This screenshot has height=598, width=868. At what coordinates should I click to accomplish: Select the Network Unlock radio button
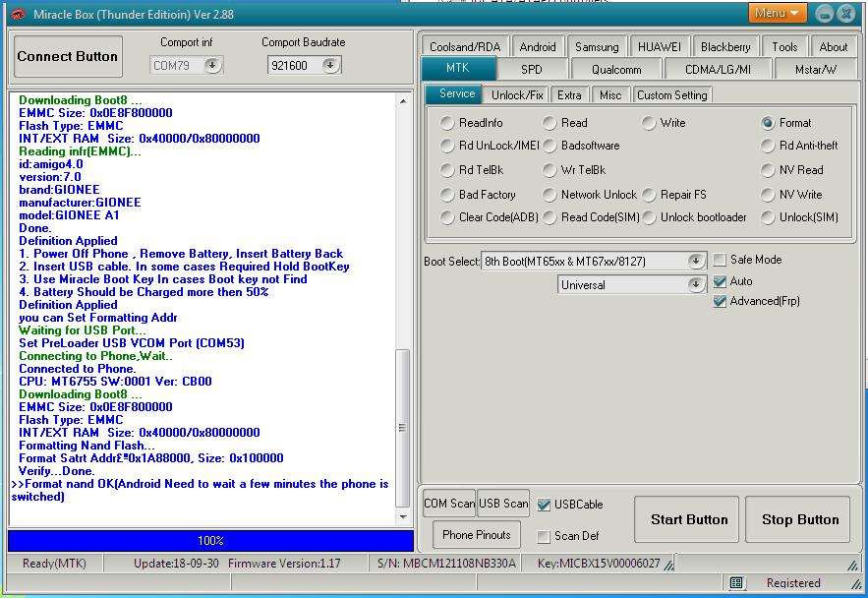[x=550, y=195]
